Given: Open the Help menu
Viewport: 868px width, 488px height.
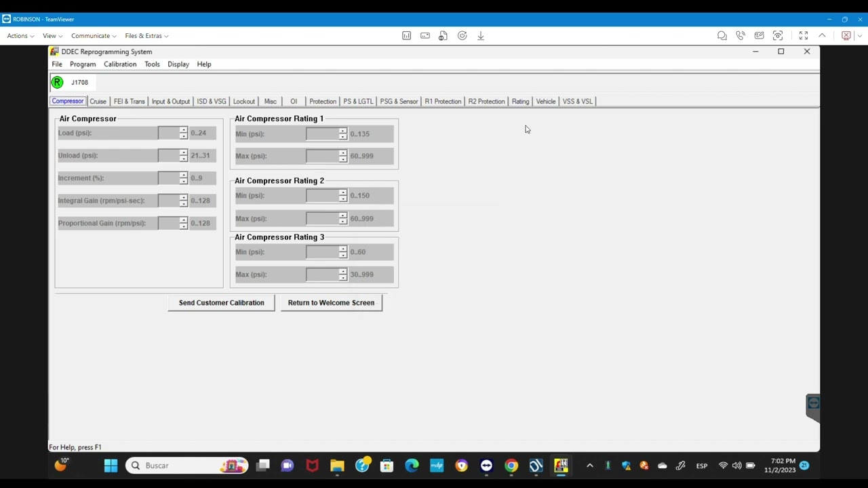Looking at the screenshot, I should click(x=204, y=64).
